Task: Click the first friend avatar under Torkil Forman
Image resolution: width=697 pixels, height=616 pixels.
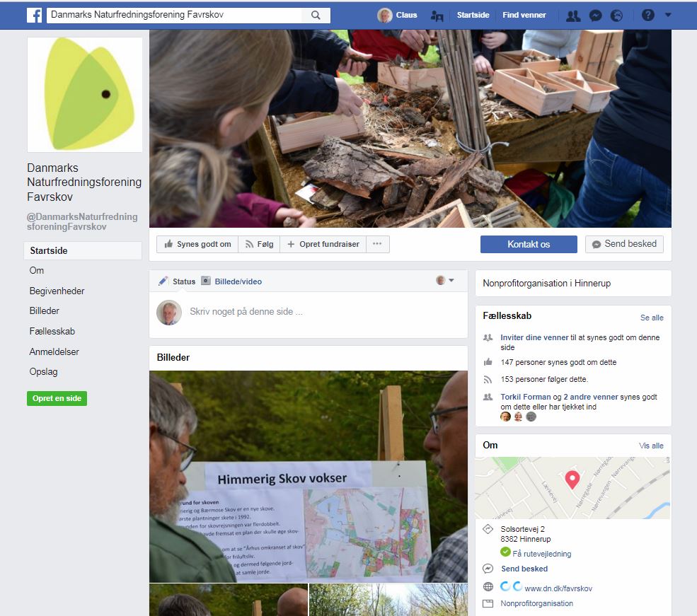Action: (505, 417)
